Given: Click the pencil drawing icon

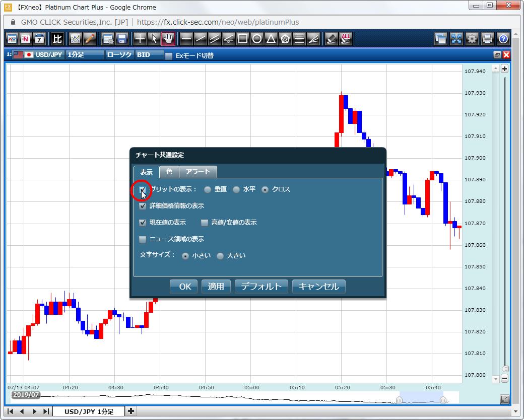Looking at the screenshot, I should [x=90, y=39].
